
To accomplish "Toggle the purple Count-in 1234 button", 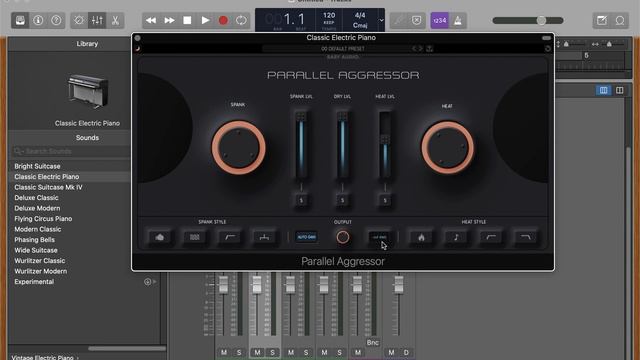I will tap(440, 20).
